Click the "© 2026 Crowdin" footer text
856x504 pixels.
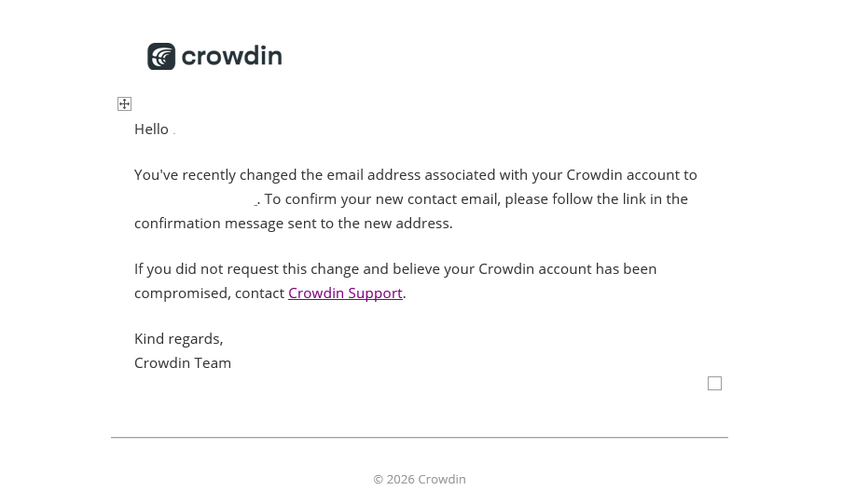point(420,480)
